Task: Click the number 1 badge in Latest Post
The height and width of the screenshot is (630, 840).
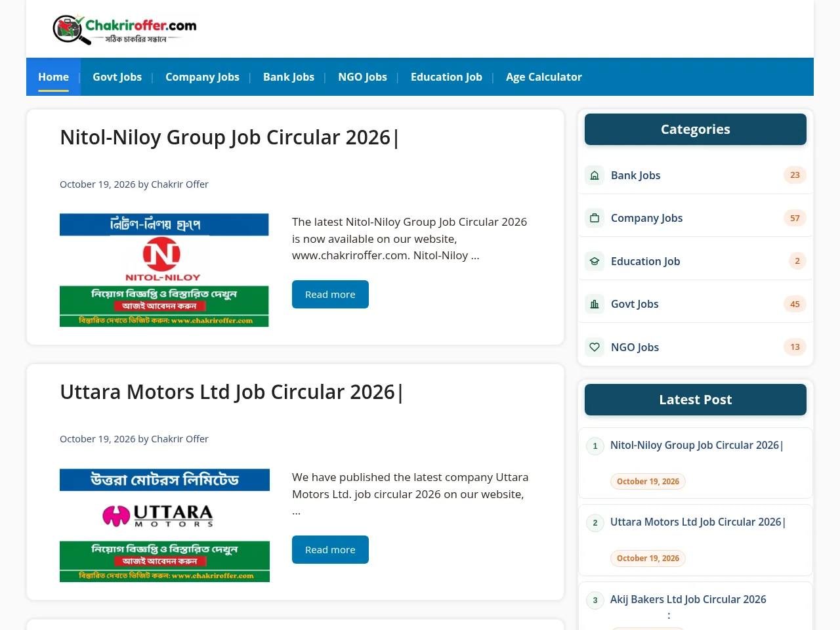Action: pos(595,446)
